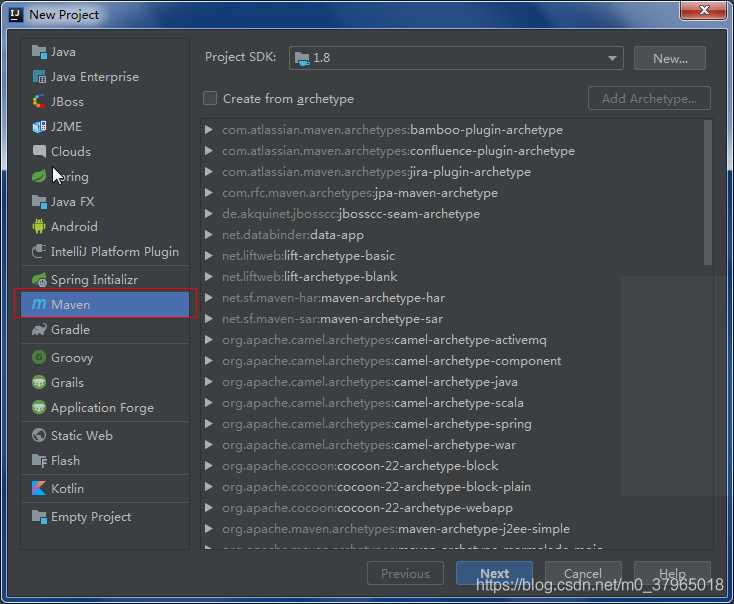The width and height of the screenshot is (734, 604).
Task: Expand maven-archetype-har node
Action: point(209,298)
